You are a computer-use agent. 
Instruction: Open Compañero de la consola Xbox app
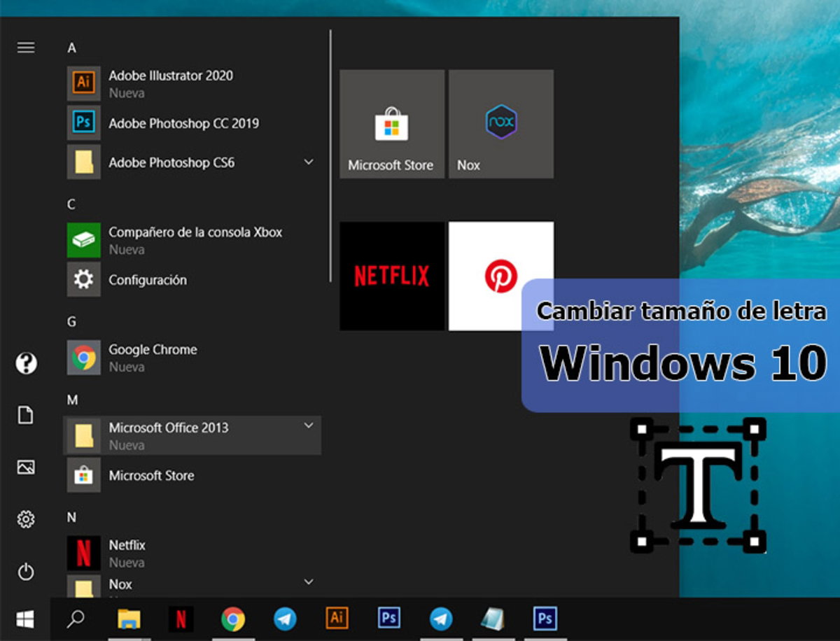[192, 241]
